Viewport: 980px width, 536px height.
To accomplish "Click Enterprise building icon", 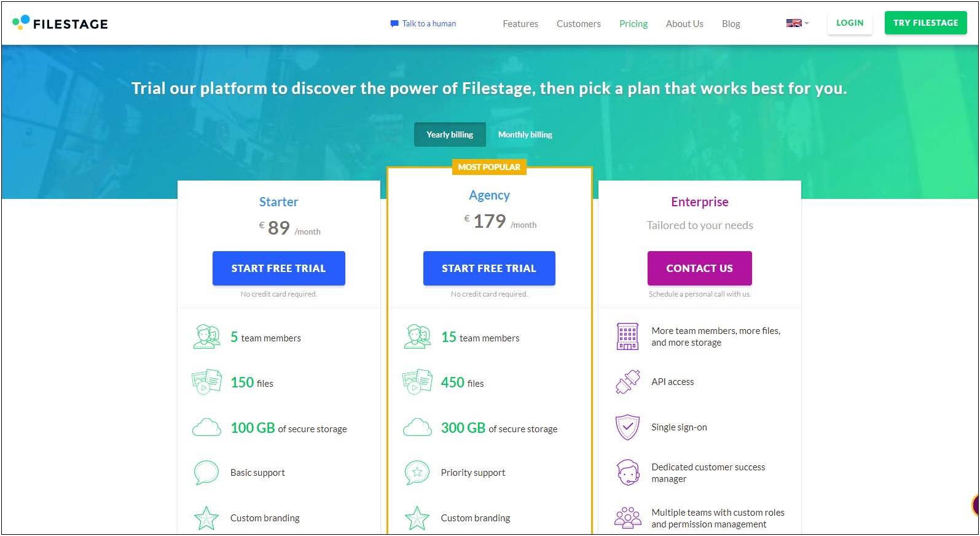I will coord(627,336).
